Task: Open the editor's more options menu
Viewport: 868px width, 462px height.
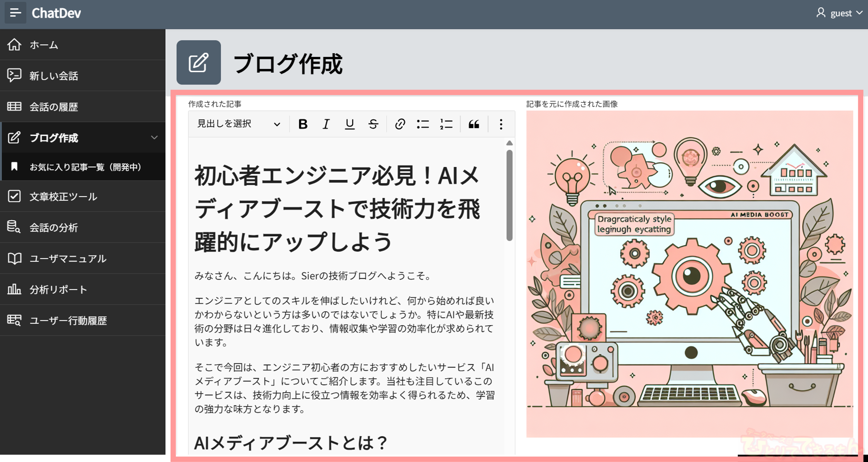Action: [x=501, y=124]
